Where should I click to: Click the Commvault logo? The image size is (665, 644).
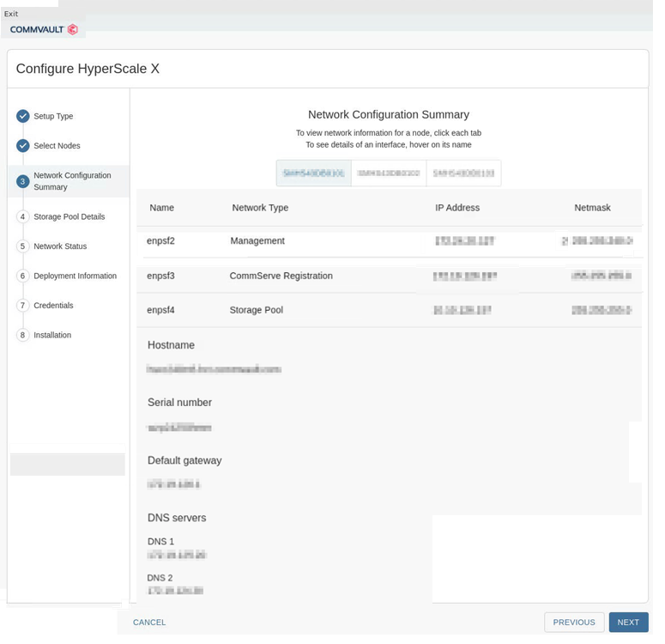click(x=44, y=29)
